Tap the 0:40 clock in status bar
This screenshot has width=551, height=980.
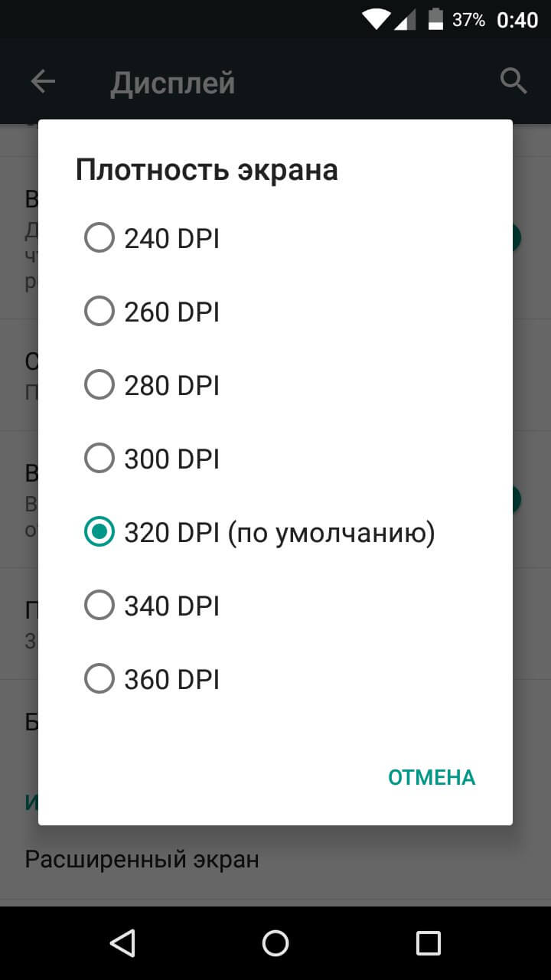pyautogui.click(x=517, y=20)
